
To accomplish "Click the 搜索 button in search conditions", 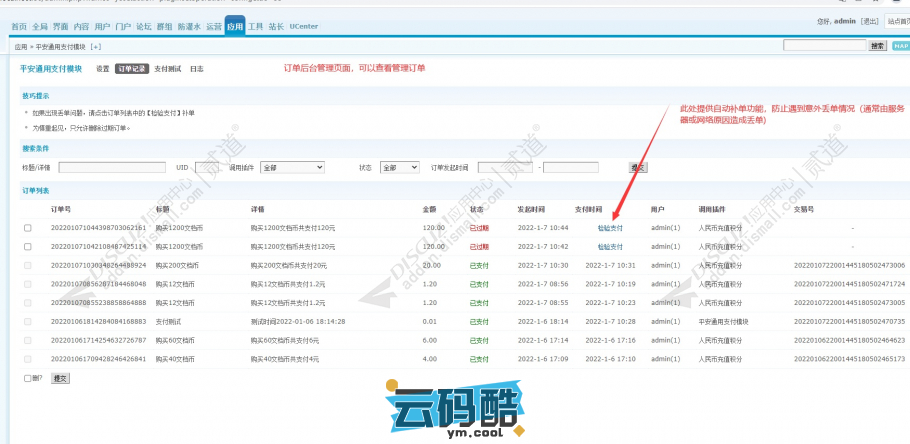I will [637, 167].
